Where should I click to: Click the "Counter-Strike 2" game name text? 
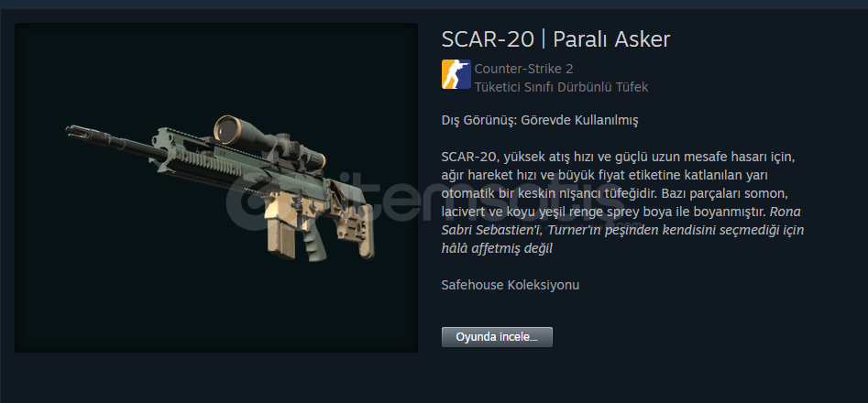523,69
